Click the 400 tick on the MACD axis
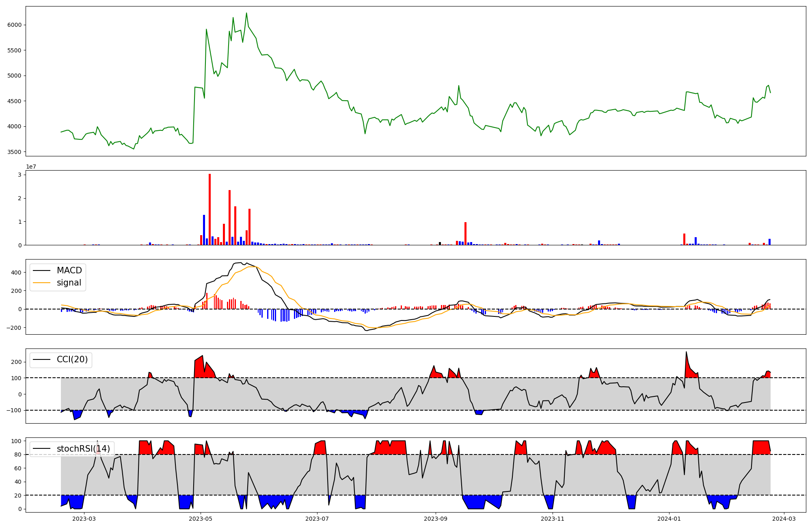812x528 pixels. (x=17, y=273)
